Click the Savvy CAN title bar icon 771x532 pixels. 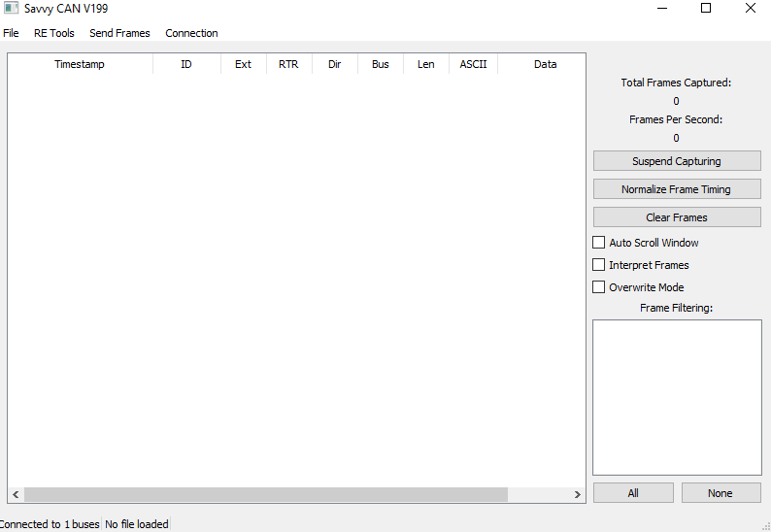11,8
